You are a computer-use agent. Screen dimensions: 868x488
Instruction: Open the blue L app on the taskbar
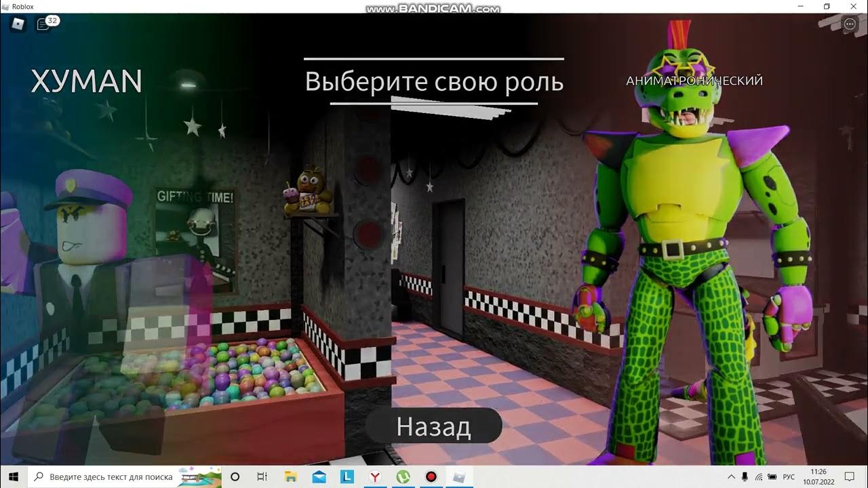347,476
